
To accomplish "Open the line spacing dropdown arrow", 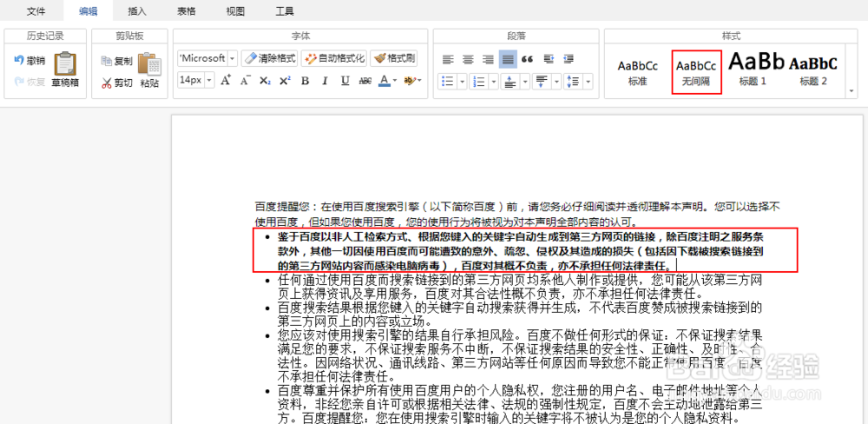I will coord(588,82).
